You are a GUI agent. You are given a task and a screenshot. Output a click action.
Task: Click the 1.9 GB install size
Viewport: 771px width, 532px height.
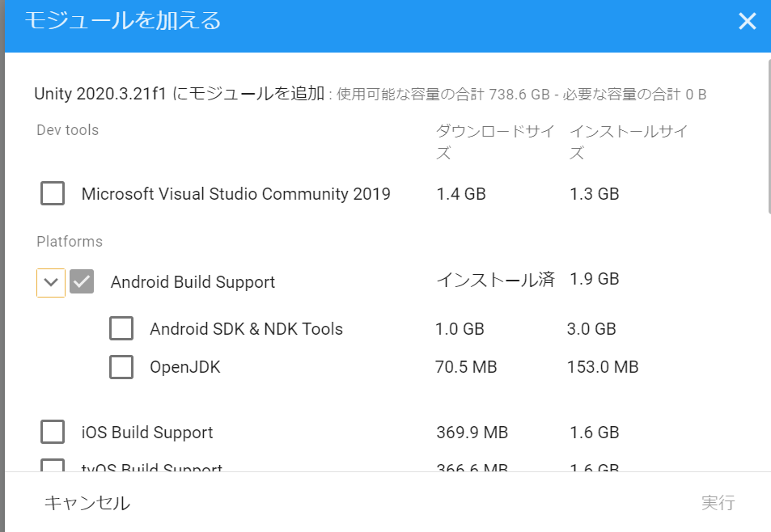[595, 279]
